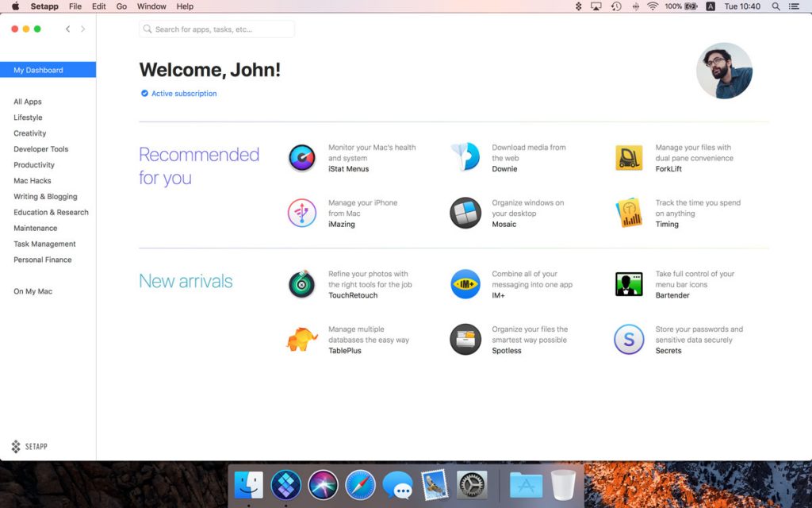
Task: Open the Timing app icon
Action: click(629, 213)
